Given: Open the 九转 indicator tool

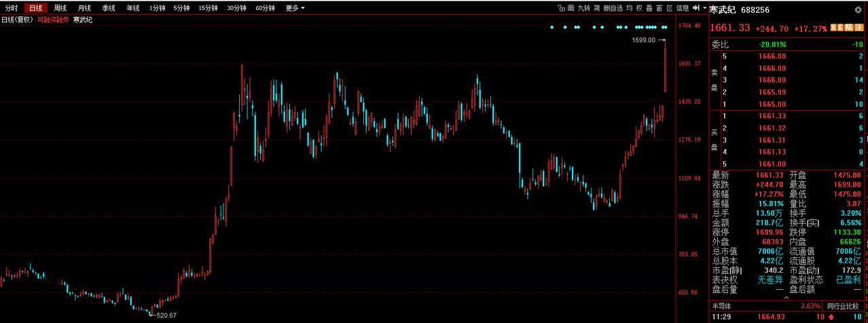Looking at the screenshot, I should pos(584,8).
